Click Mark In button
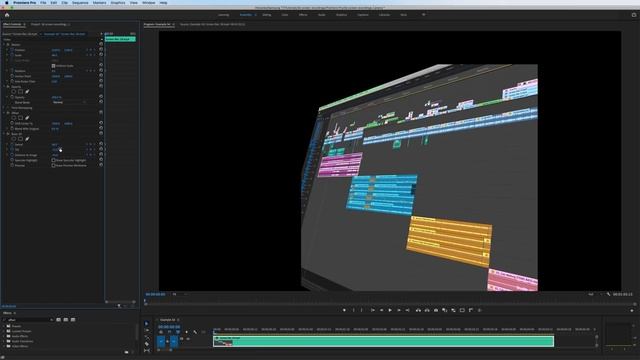The image size is (640, 360). point(353,310)
